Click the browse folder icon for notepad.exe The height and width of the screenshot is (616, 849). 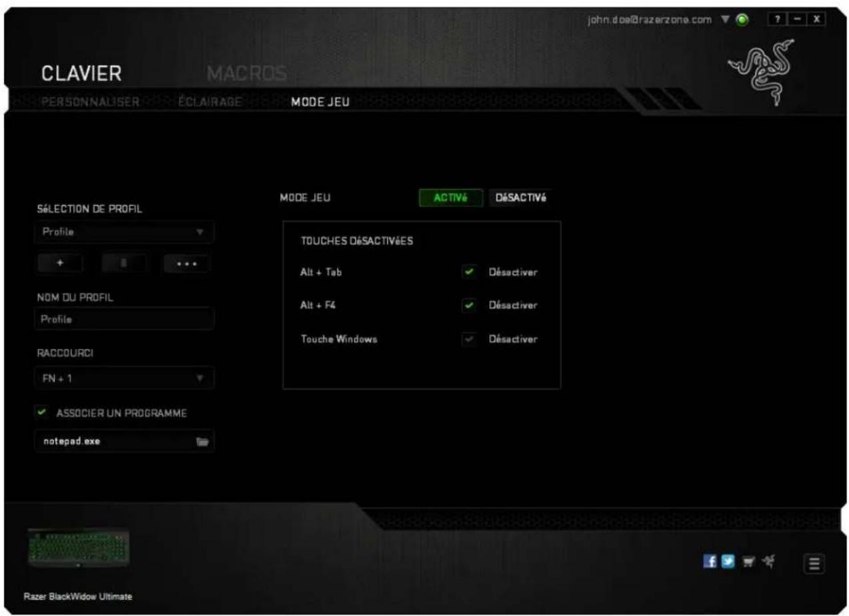[x=203, y=441]
